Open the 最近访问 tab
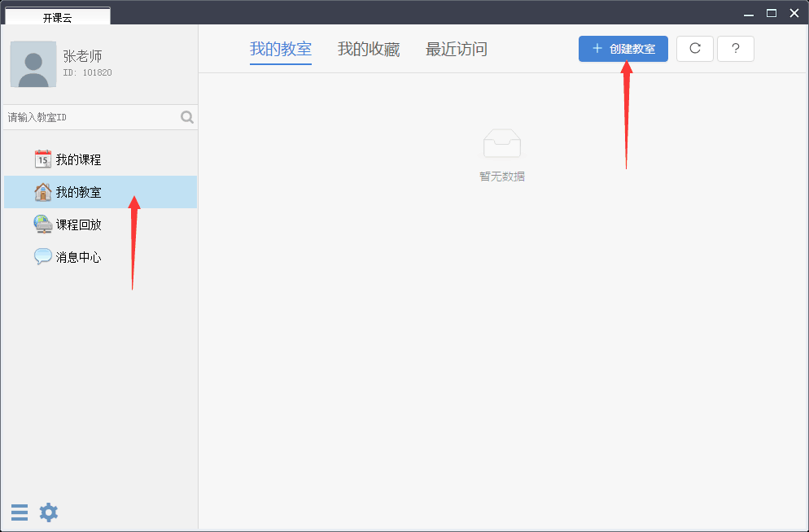This screenshot has height=532, width=809. coord(456,50)
